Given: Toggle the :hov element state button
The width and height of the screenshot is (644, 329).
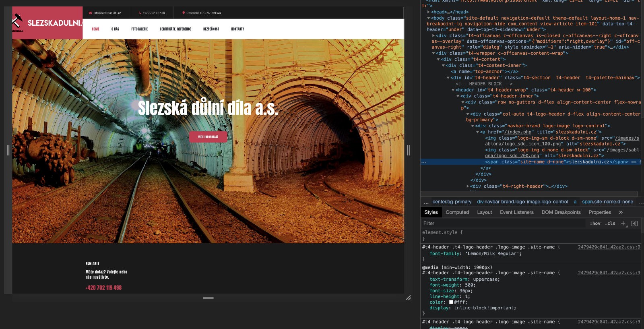Looking at the screenshot, I should coord(595,223).
